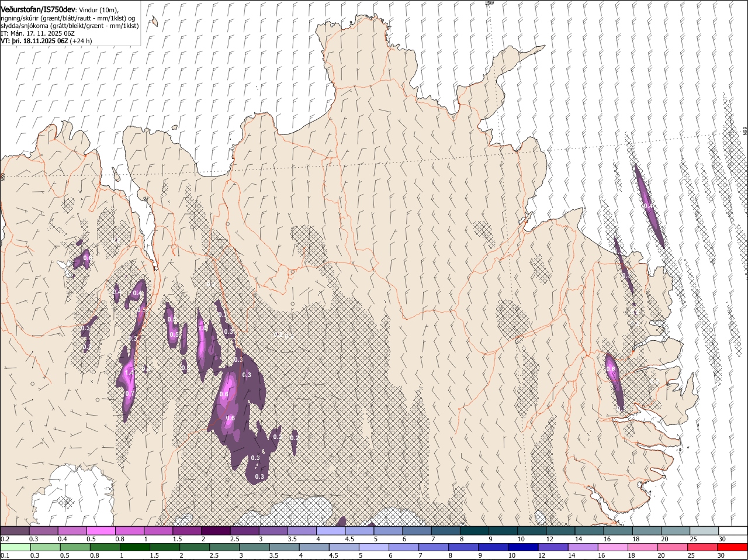Viewport: 748px width, 560px height.
Task: Click upper scale swatch labeled 3.5
Action: (302, 531)
